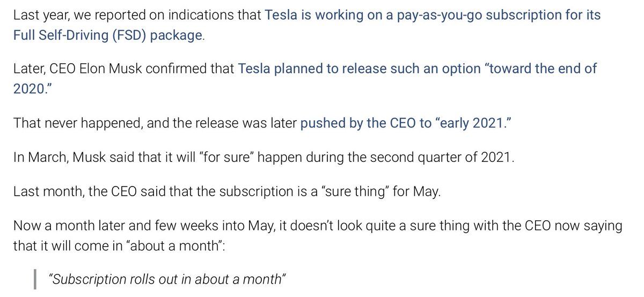
Task: Open the "pushed by the CEO to early 2021" link
Action: coord(405,123)
